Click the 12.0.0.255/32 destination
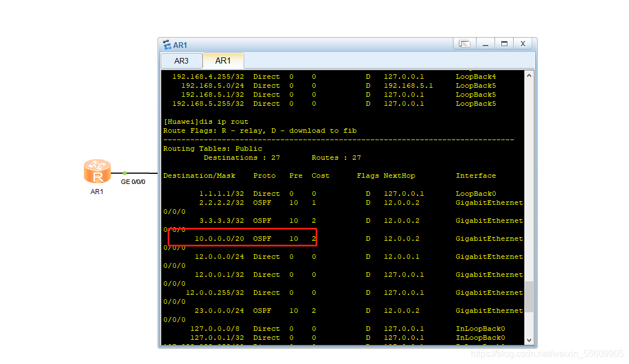The width and height of the screenshot is (629, 364). click(x=215, y=293)
